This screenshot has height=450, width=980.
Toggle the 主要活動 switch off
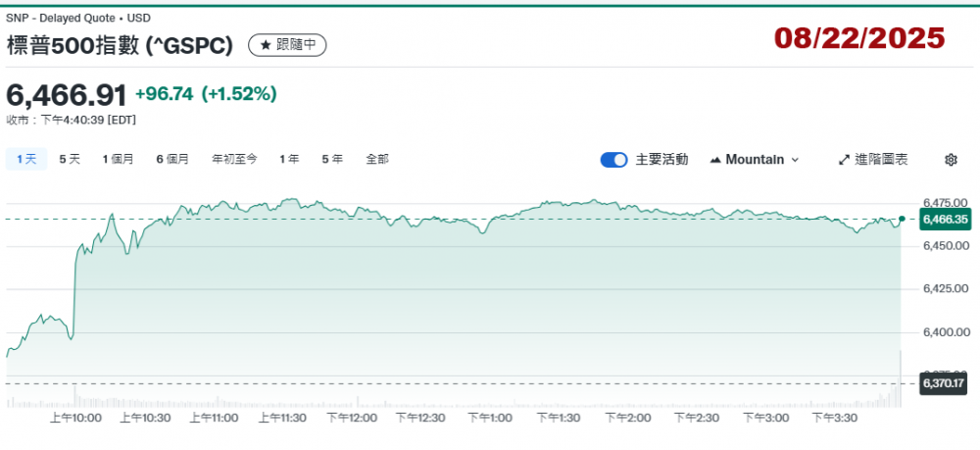[613, 160]
